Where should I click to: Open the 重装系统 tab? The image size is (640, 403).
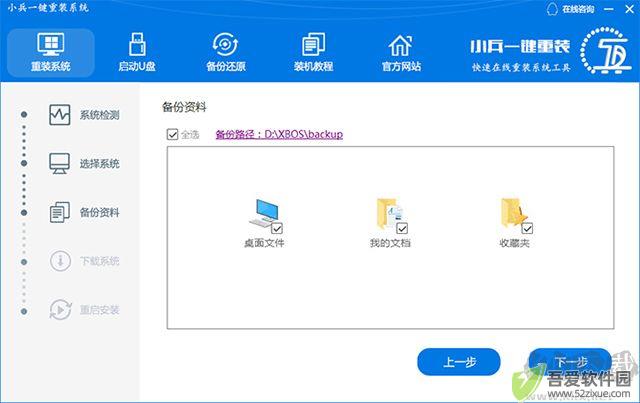pos(51,53)
